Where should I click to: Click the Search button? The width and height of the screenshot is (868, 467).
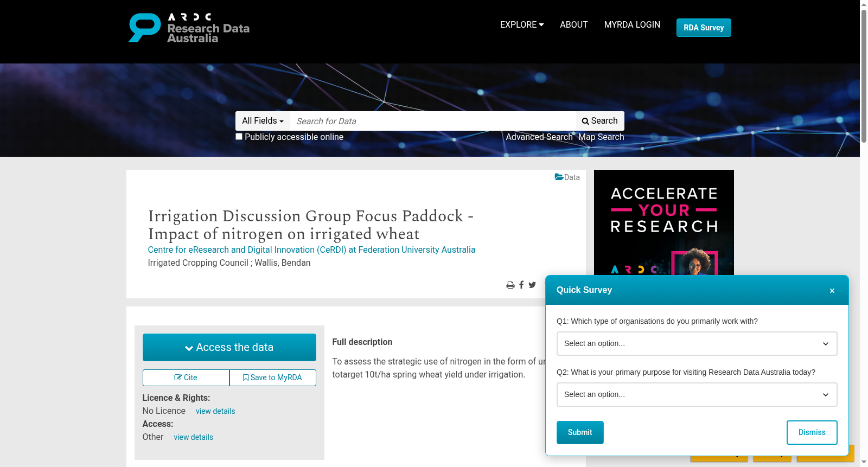(x=600, y=121)
